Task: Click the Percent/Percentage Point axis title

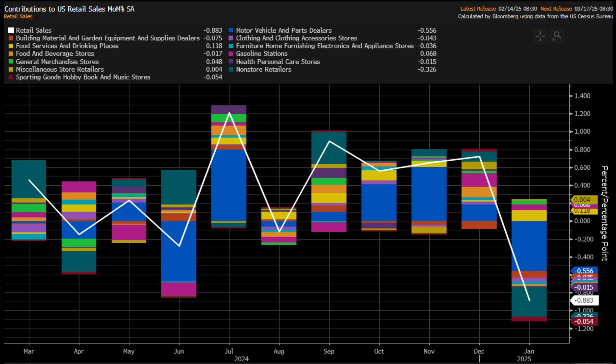Action: coord(604,213)
